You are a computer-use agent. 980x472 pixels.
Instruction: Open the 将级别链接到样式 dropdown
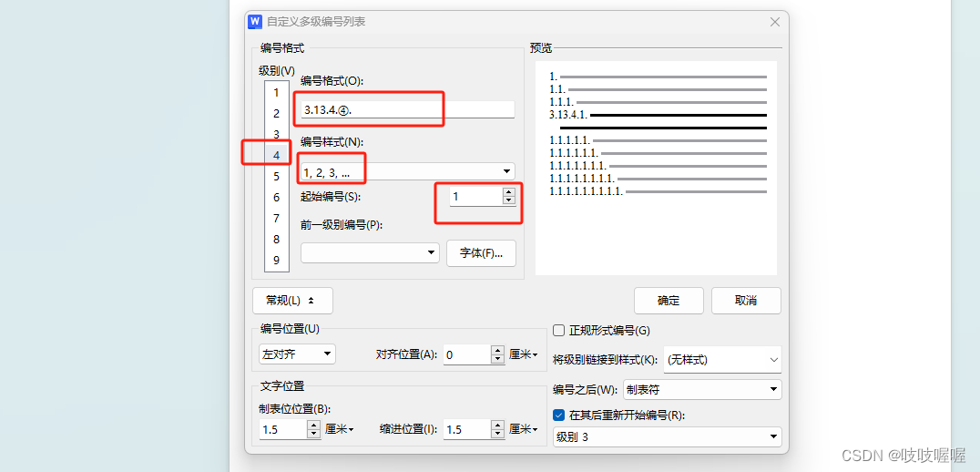coord(722,360)
